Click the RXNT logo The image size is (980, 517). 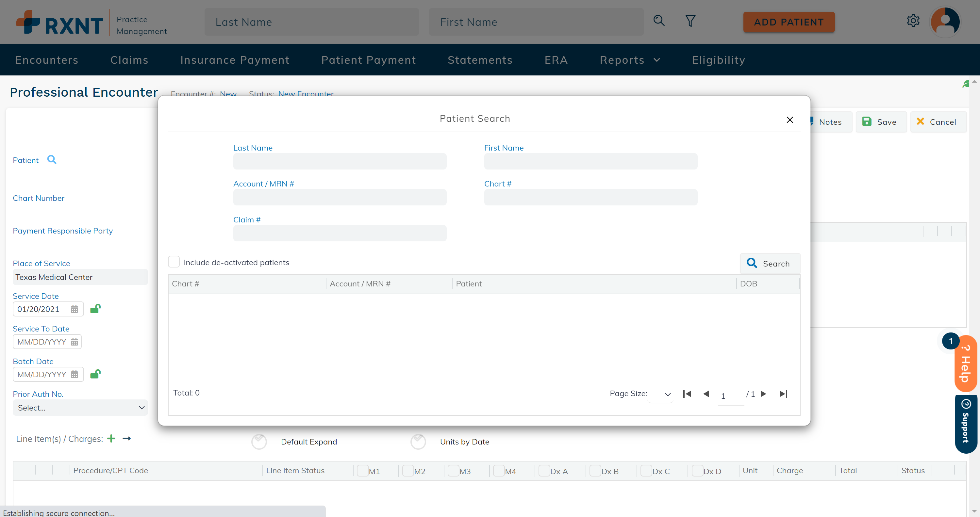[x=60, y=23]
